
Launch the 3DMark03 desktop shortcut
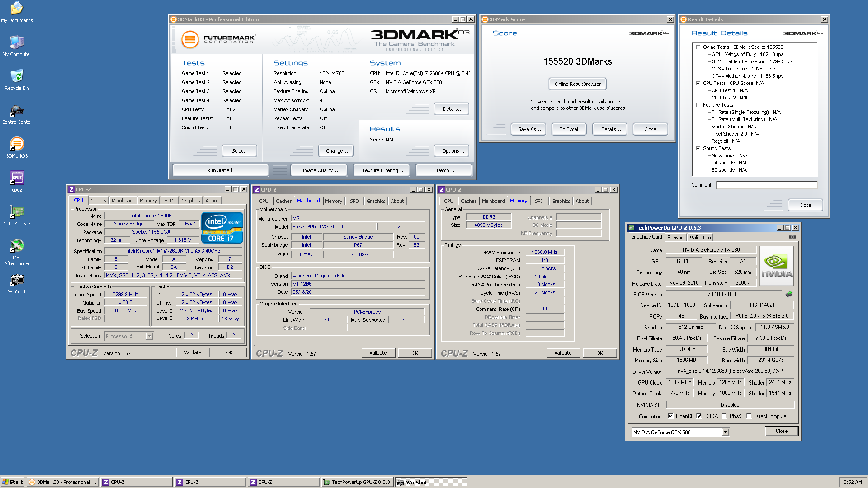tap(17, 148)
